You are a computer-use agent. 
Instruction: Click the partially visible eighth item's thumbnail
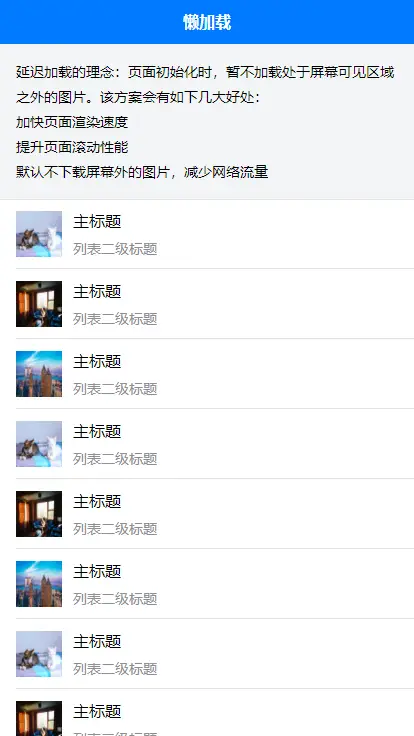(x=39, y=719)
